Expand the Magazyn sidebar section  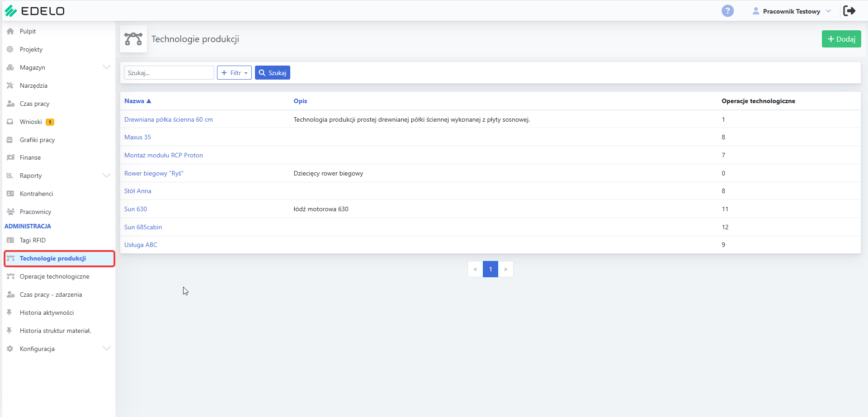coord(106,67)
